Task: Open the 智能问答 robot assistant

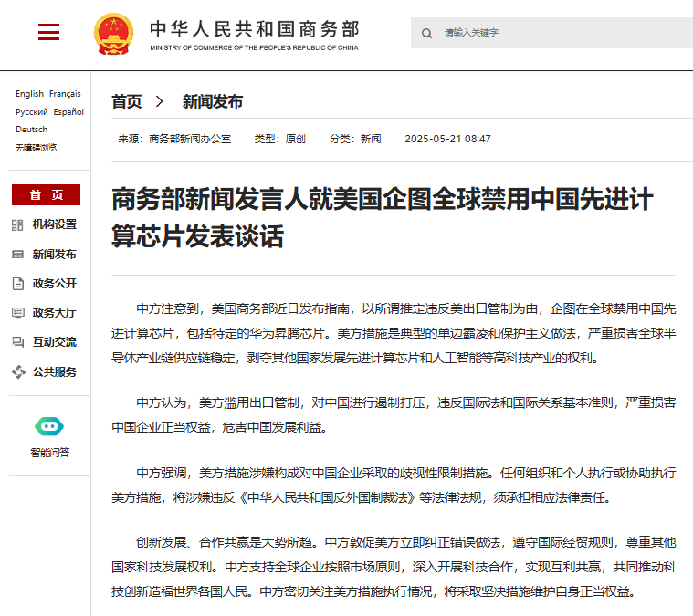Action: (x=49, y=426)
